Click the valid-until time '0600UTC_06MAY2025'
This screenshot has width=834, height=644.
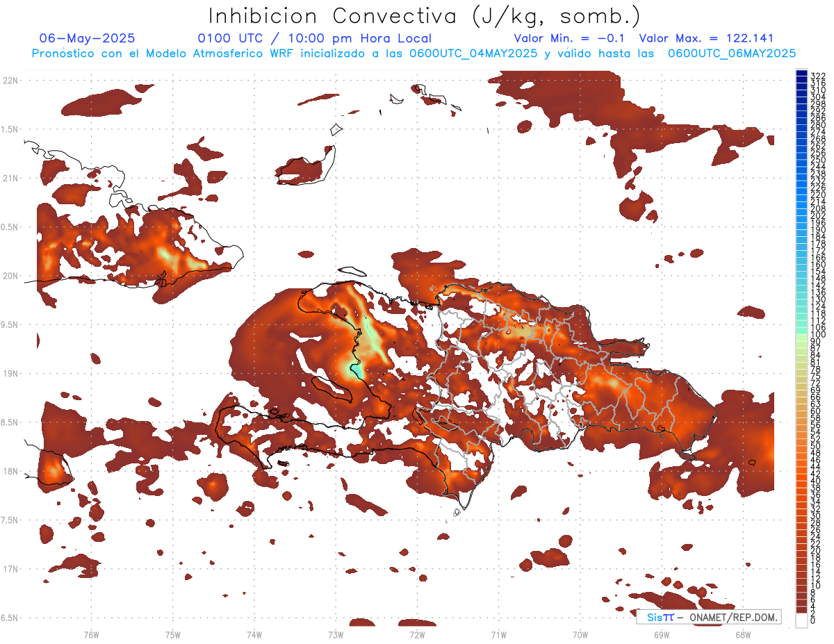pyautogui.click(x=732, y=53)
